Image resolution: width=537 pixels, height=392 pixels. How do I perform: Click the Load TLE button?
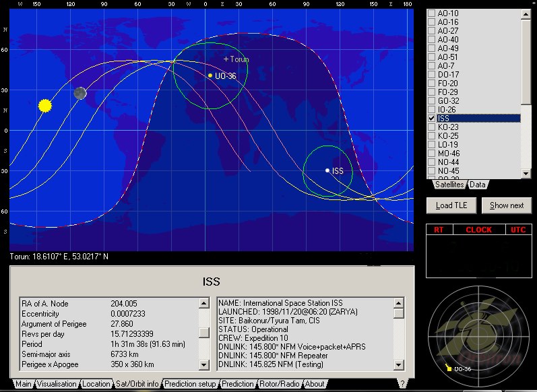tap(451, 205)
